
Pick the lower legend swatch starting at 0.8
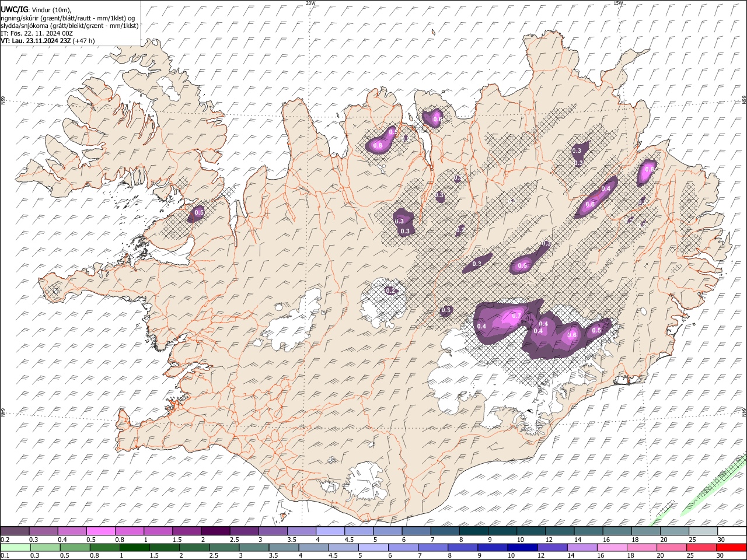pyautogui.click(x=105, y=547)
